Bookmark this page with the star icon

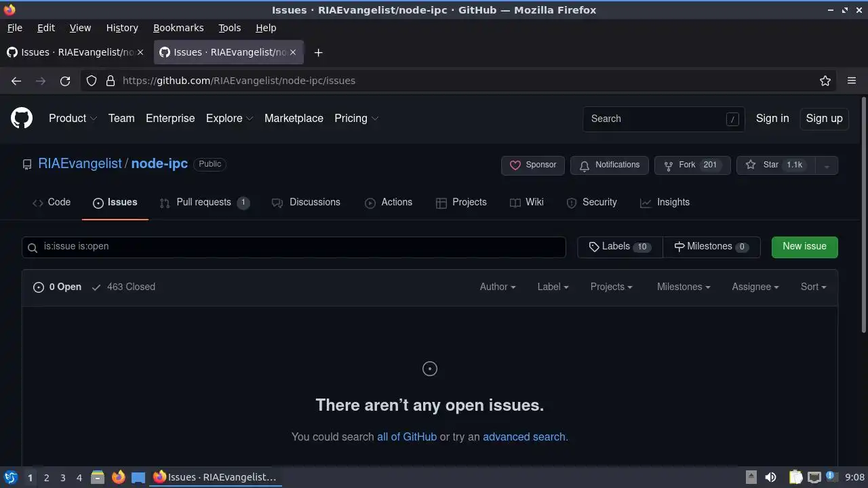tap(825, 81)
